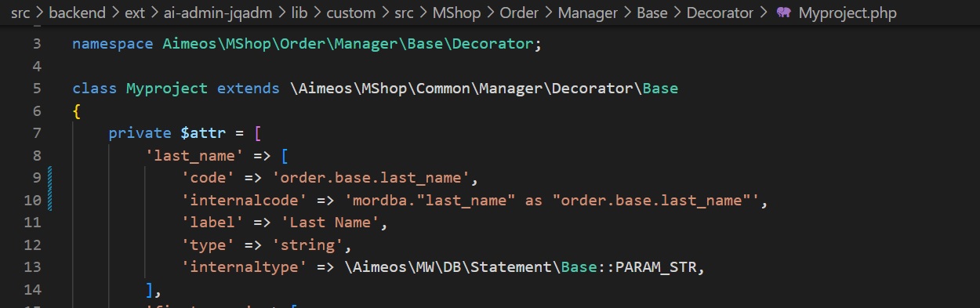
Task: Click the PARAM_STR constant on line 13
Action: click(655, 267)
